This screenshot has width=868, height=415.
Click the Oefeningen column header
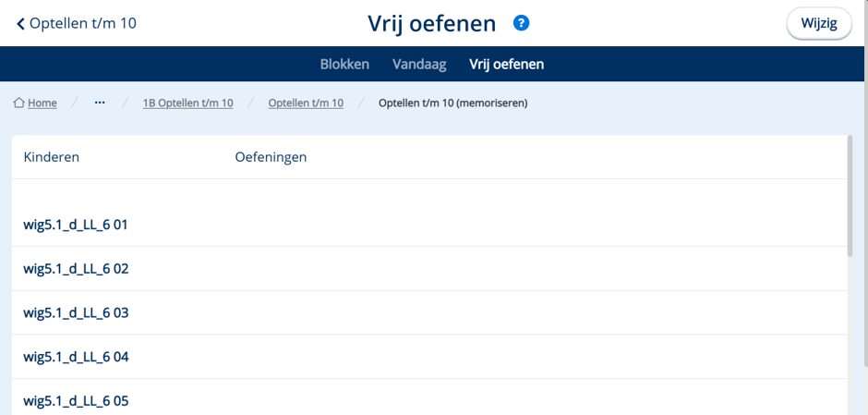click(x=271, y=157)
